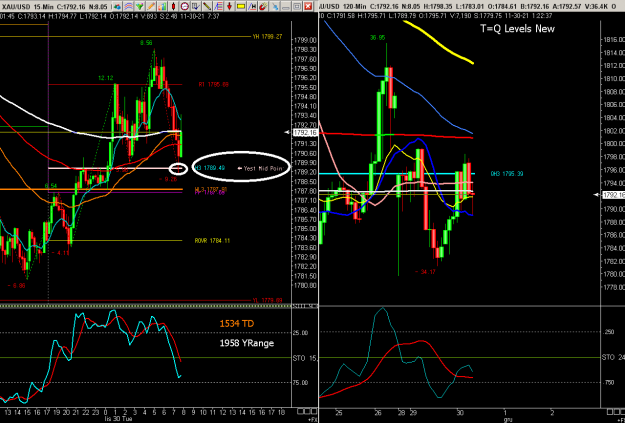Select the wavy bands indicator icon
This screenshot has width=625, height=423.
[x=128, y=6]
